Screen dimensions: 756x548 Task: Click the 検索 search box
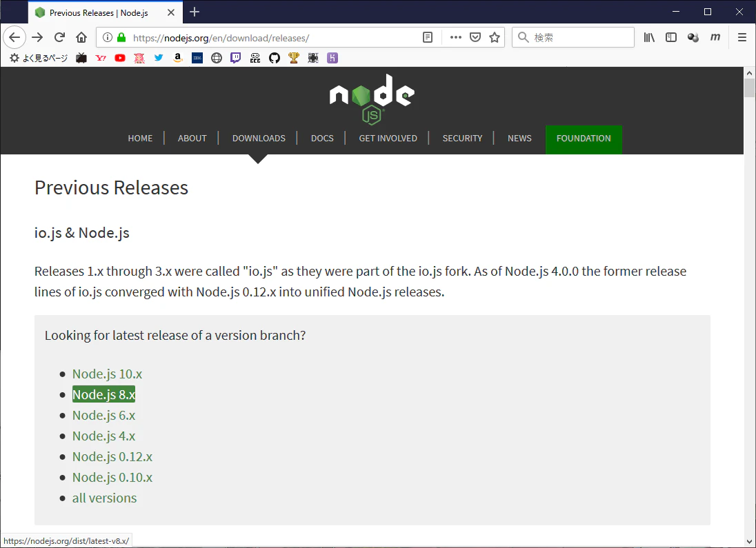point(573,37)
